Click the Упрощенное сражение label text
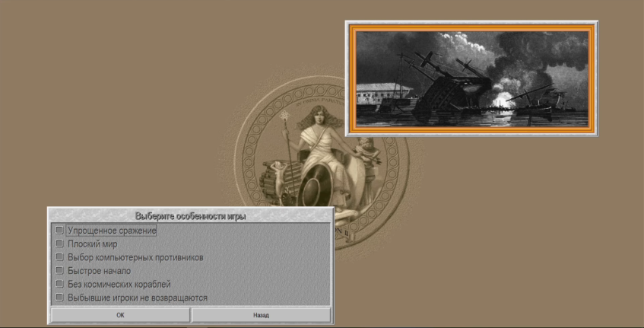This screenshot has width=644, height=328. coord(112,231)
